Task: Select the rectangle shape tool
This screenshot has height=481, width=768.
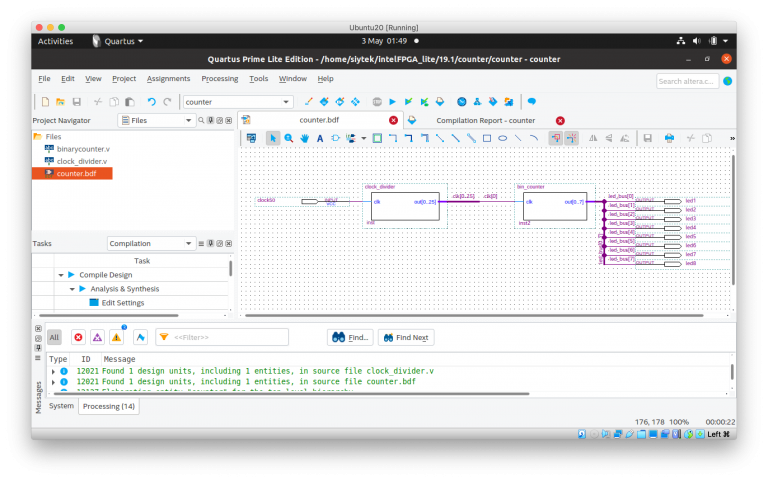Action: 487,138
